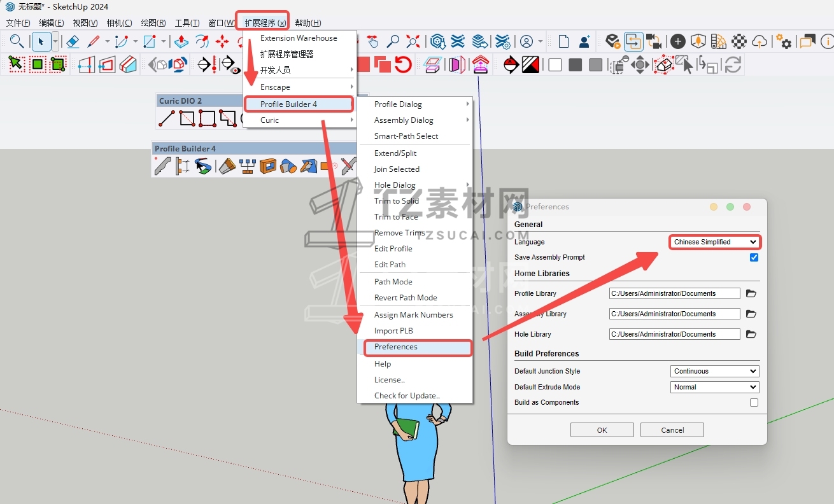
Task: Expand the Pencil tool dropdown arrow
Action: [x=107, y=42]
